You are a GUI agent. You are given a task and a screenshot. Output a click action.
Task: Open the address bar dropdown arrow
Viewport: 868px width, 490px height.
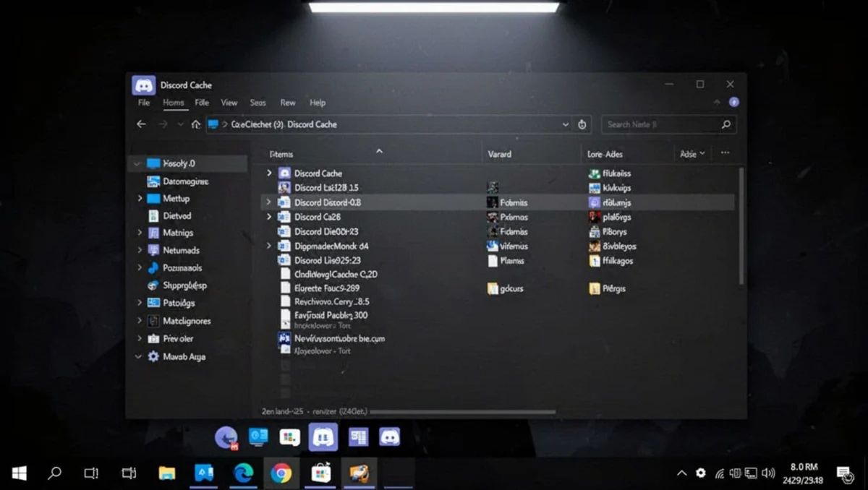click(566, 124)
